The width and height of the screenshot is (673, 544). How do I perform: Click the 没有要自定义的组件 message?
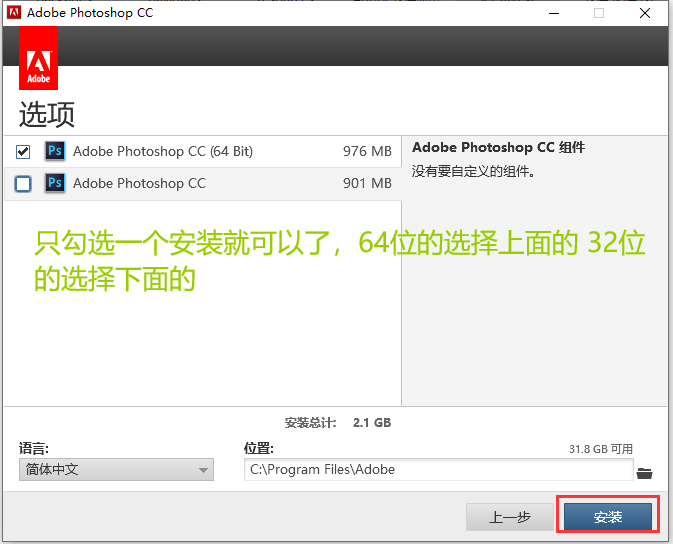473,171
